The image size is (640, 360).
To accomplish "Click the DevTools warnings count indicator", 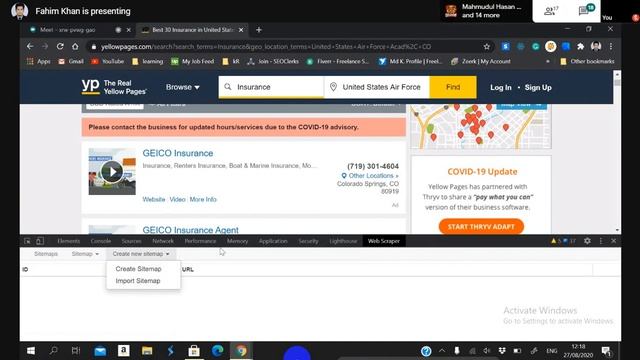I will point(556,241).
